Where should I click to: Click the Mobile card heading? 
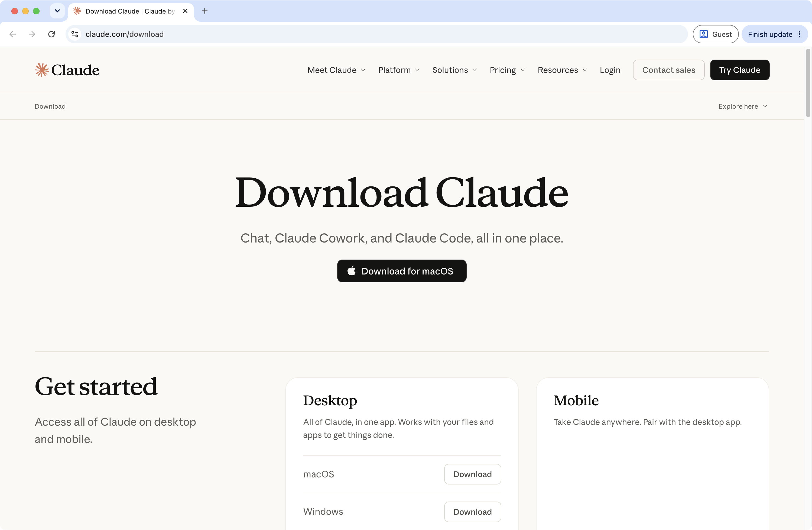(x=576, y=401)
